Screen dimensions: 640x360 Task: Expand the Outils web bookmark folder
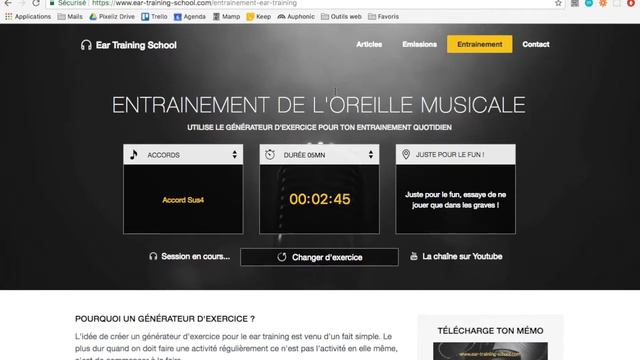341,17
